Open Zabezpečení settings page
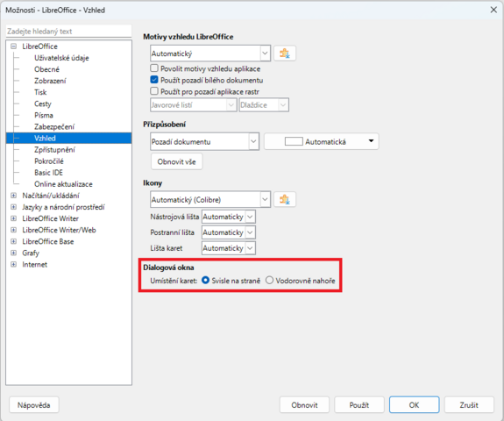 (x=54, y=126)
